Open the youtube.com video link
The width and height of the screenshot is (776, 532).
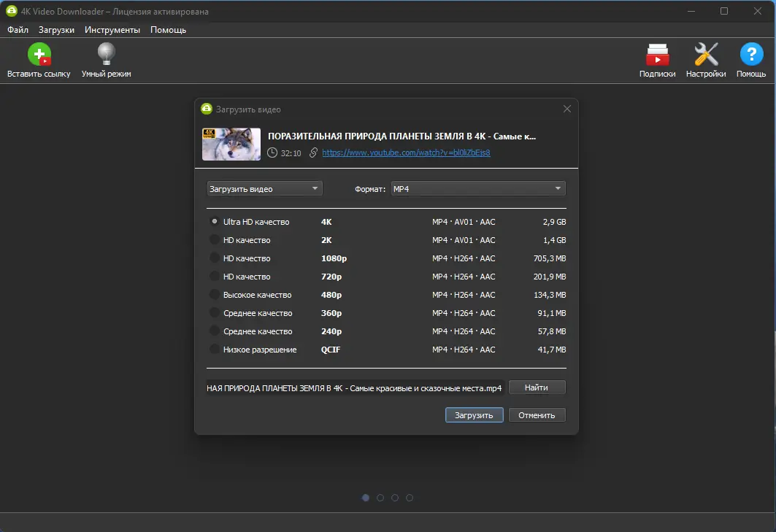406,153
